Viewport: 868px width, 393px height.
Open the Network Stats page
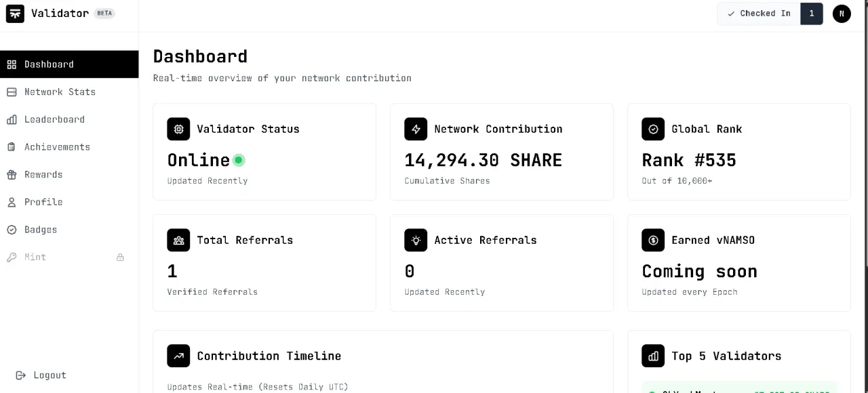tap(69, 92)
